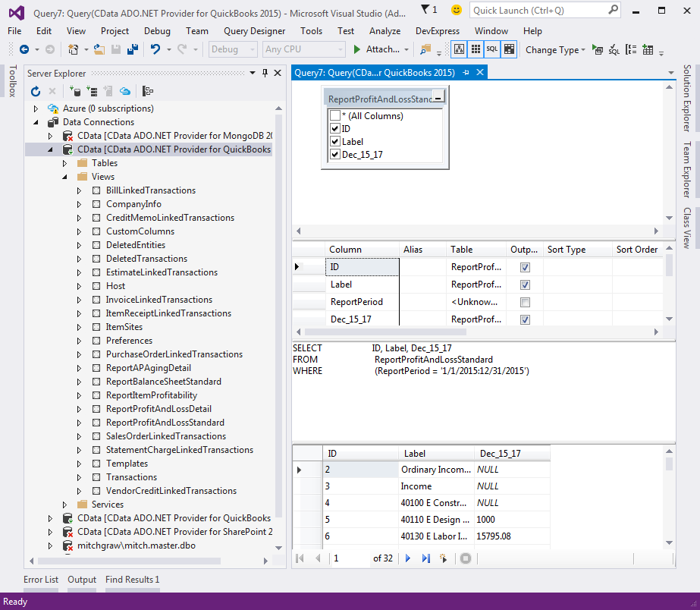
Task: Jump to the last results record
Action: (426, 558)
